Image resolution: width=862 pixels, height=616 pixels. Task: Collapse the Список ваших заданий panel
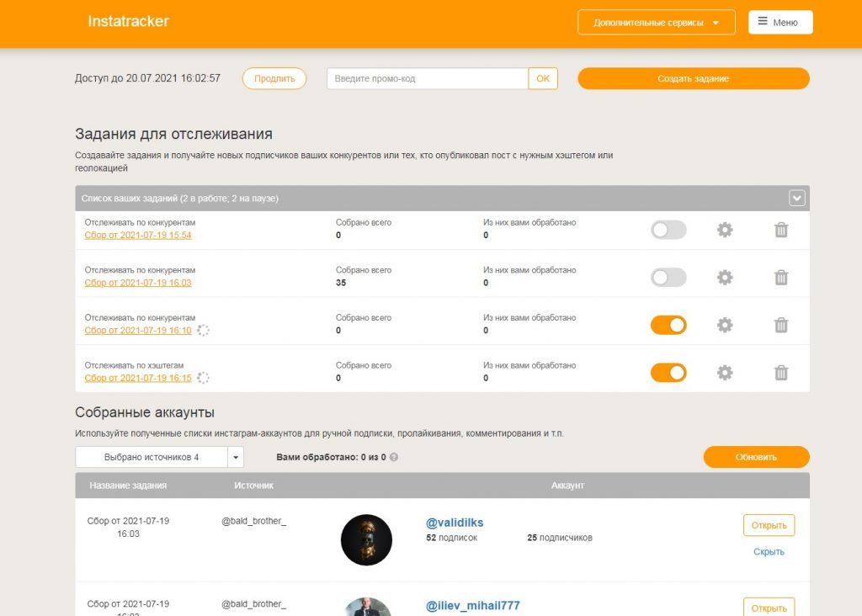coord(797,198)
